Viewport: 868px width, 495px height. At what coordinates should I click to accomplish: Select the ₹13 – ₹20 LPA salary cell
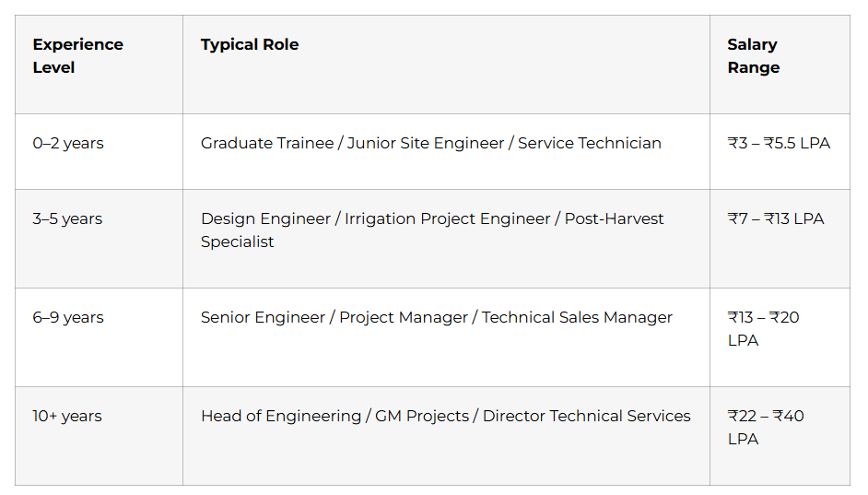click(780, 337)
